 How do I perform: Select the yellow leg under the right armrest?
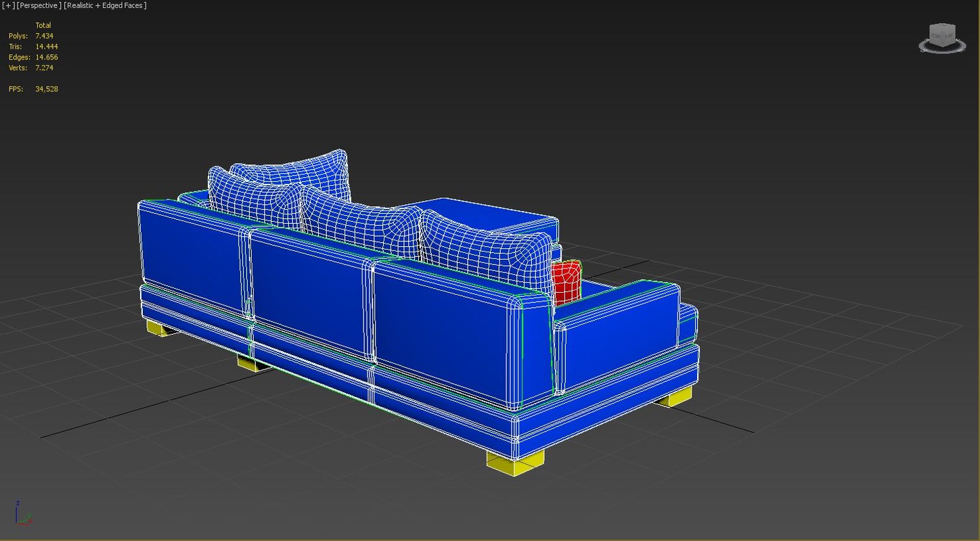click(x=674, y=397)
